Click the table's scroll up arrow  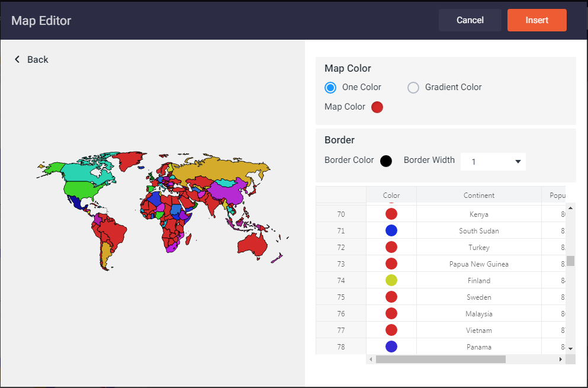coord(570,208)
